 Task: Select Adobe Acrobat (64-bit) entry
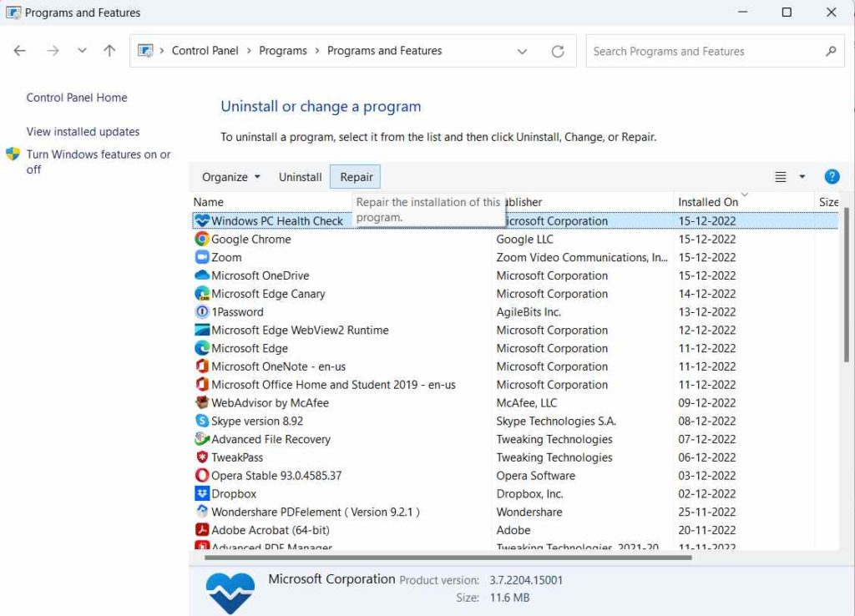click(270, 530)
